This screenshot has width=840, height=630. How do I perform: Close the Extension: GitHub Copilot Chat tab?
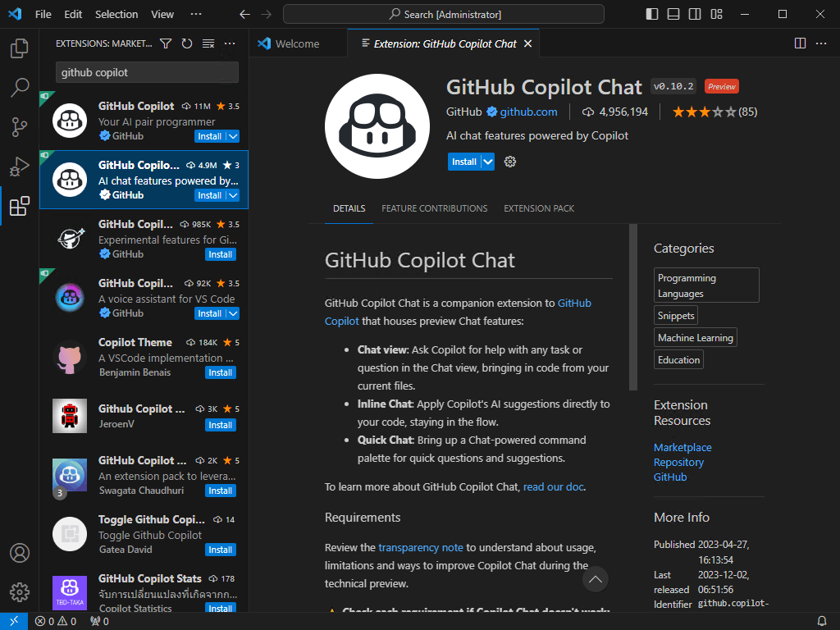pos(527,43)
